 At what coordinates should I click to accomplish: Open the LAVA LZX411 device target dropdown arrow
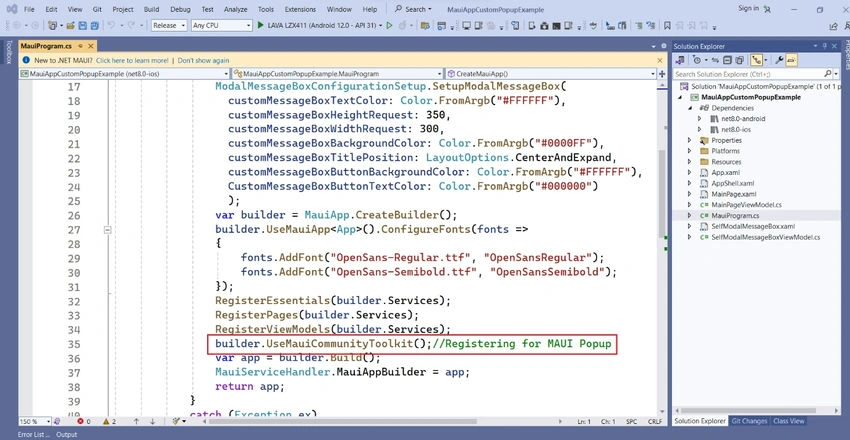tap(381, 25)
